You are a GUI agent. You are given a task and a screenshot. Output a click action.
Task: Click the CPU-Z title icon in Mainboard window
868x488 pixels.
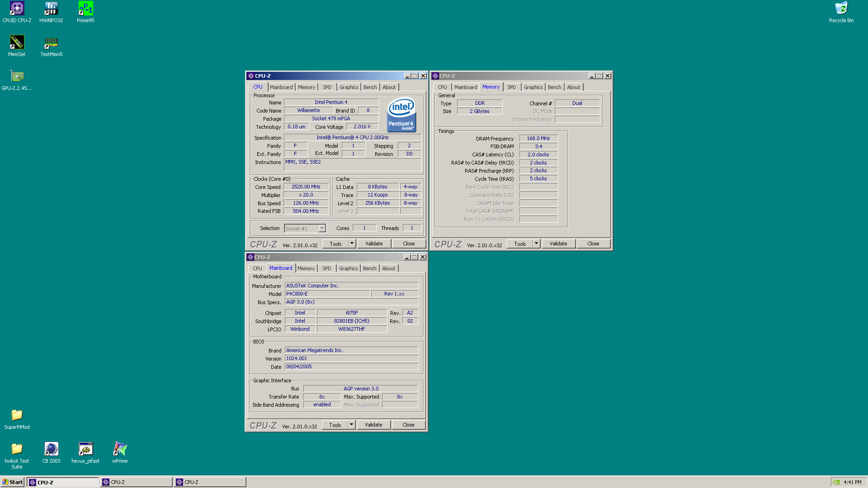point(250,257)
